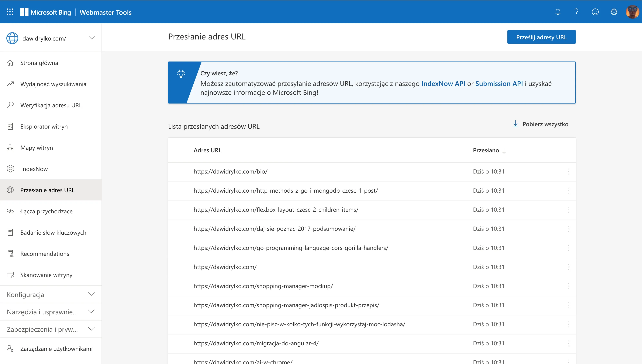Open Recommendations in sidebar
Viewport: 642px width, 364px height.
pos(51,253)
